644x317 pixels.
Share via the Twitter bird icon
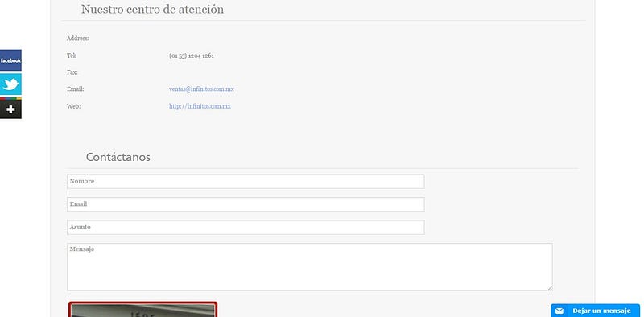pos(10,84)
